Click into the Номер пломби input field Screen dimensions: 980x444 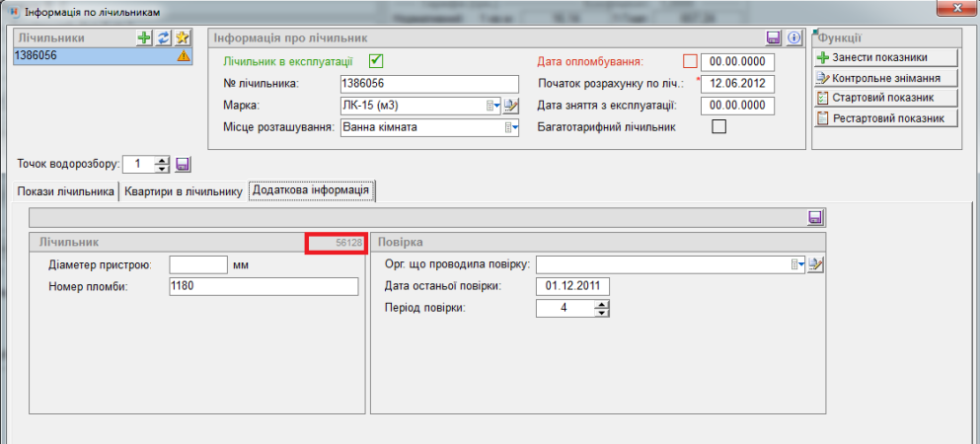(x=263, y=286)
